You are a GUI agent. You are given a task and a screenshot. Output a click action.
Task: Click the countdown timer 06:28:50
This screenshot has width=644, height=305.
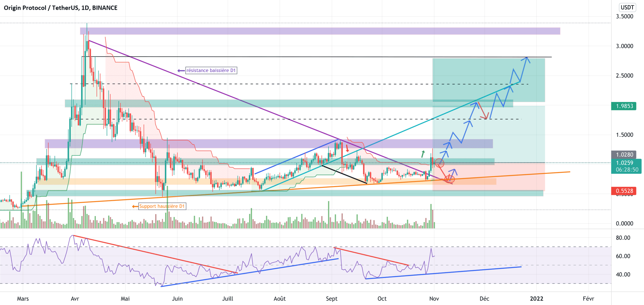pyautogui.click(x=627, y=170)
